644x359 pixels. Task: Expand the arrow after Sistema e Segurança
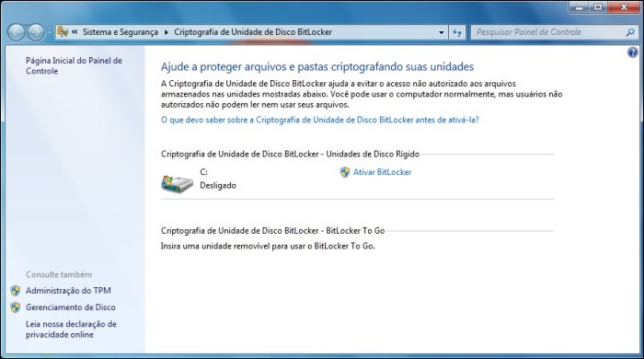[167, 32]
